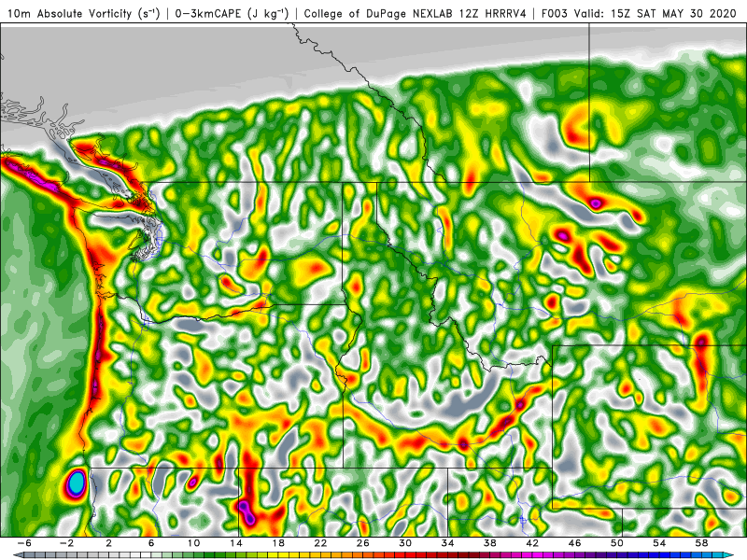Screen dimensions: 747x560
Task: Click the "0-3kmCAPE (J kg⁻¹)" title label
Action: pyautogui.click(x=232, y=13)
